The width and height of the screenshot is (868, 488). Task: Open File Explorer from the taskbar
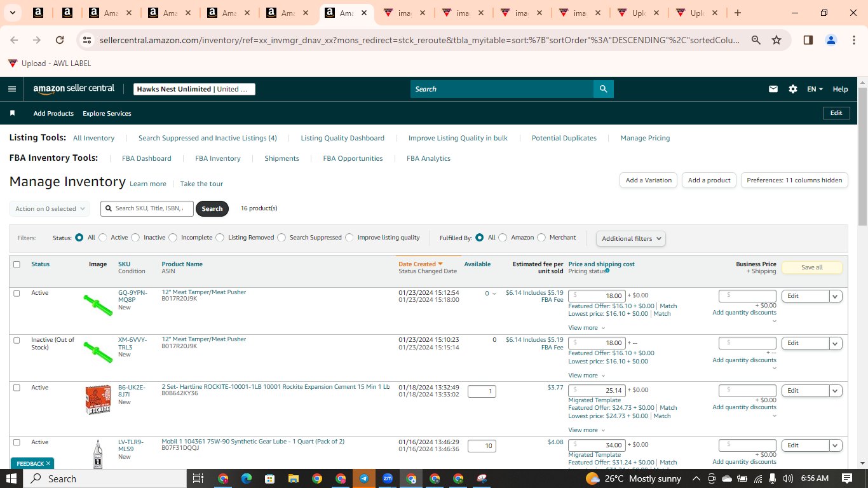click(x=294, y=478)
